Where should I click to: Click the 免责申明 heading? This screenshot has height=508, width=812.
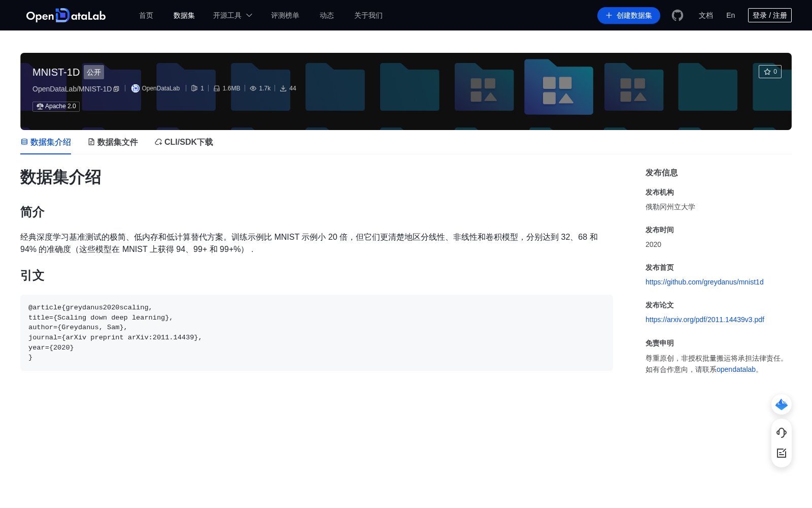(x=660, y=343)
